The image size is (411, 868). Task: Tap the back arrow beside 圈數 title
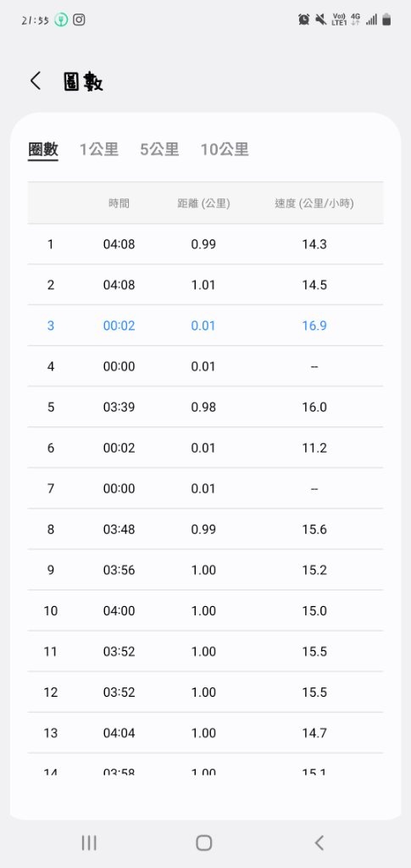click(x=36, y=81)
